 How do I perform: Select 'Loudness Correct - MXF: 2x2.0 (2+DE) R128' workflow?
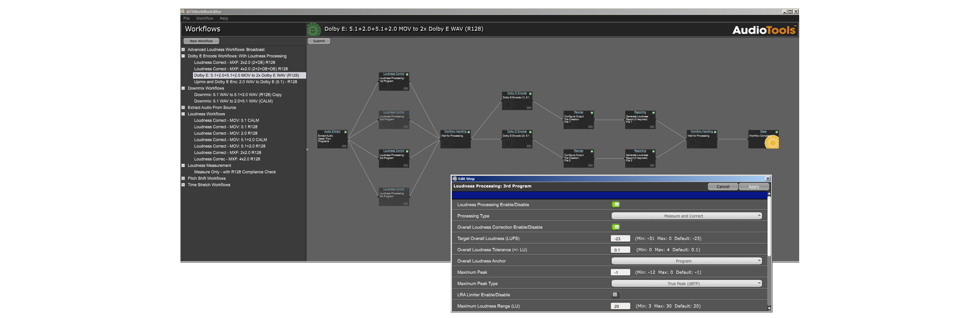coord(235,63)
